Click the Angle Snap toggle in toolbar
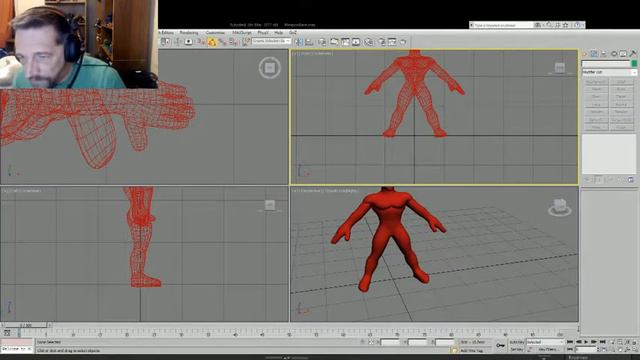This screenshot has height=360, width=640. click(x=212, y=42)
